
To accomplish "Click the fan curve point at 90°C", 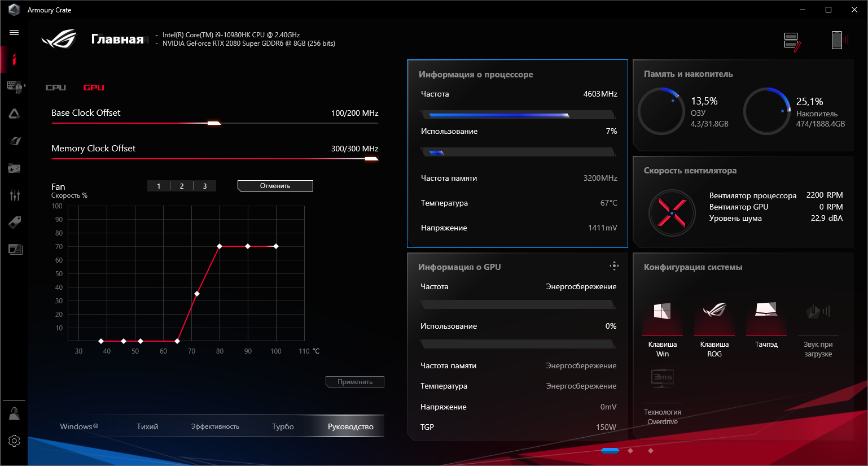I will click(248, 246).
